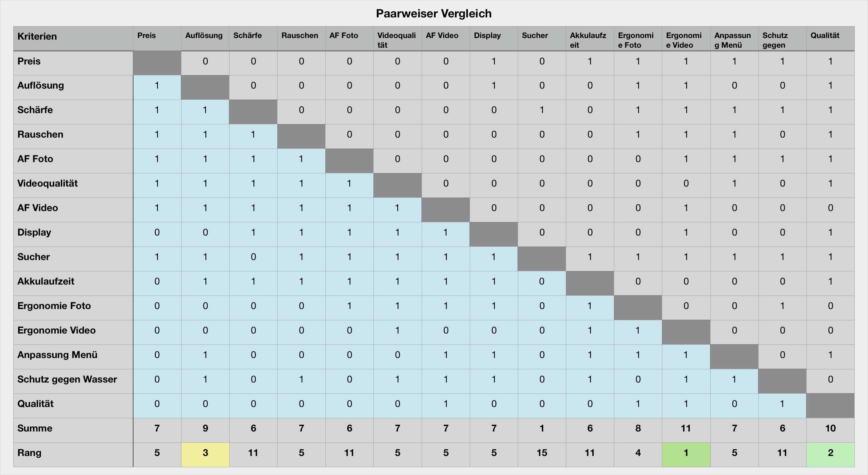Click the Rang value 15 under Sucher
The image size is (868, 475).
point(541,453)
